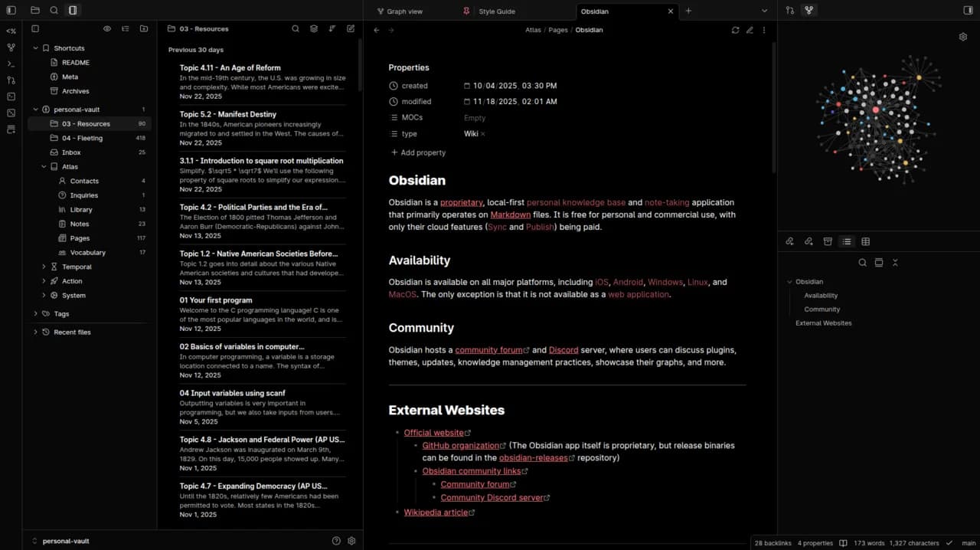Click the sync/refresh icon in note header
This screenshot has height=550, width=980.
point(735,30)
